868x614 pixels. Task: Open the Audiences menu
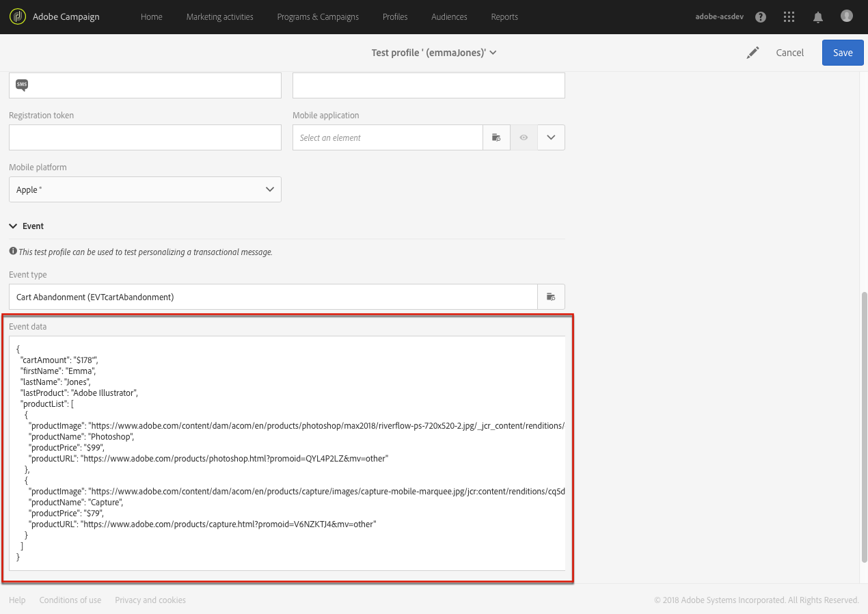[x=450, y=17]
